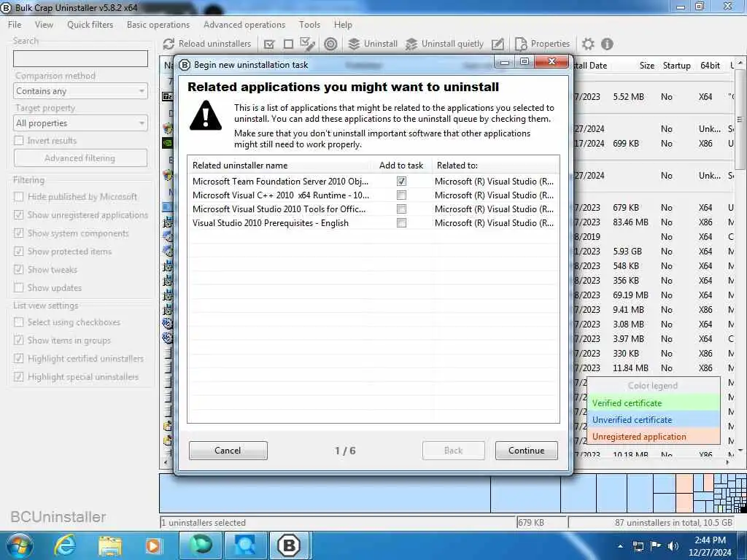The height and width of the screenshot is (560, 747).
Task: Uncheck Microsoft Team Foundation Server add-to-task box
Action: (402, 182)
